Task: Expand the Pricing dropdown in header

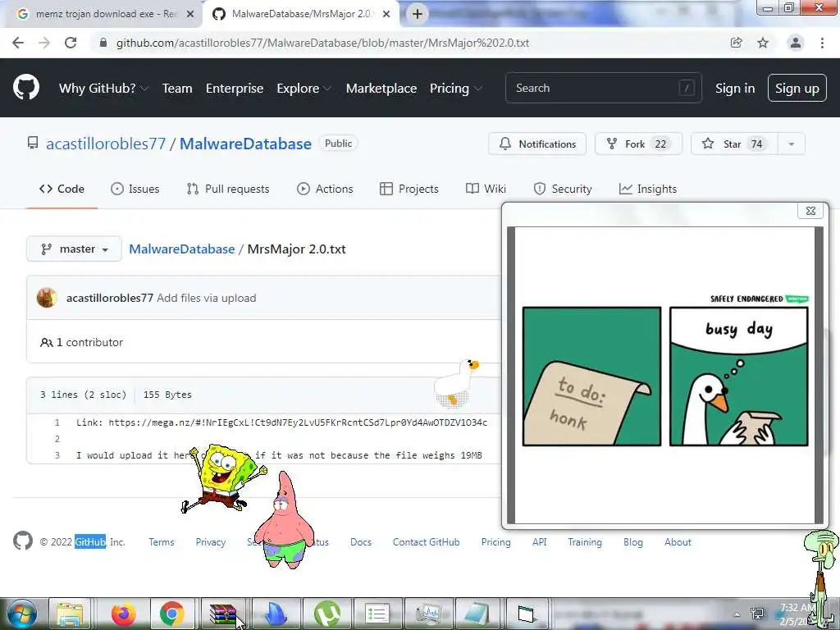Action: (455, 89)
